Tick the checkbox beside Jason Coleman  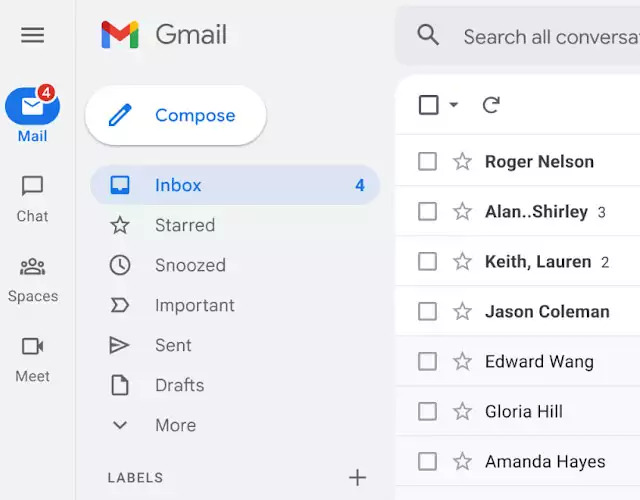(428, 312)
